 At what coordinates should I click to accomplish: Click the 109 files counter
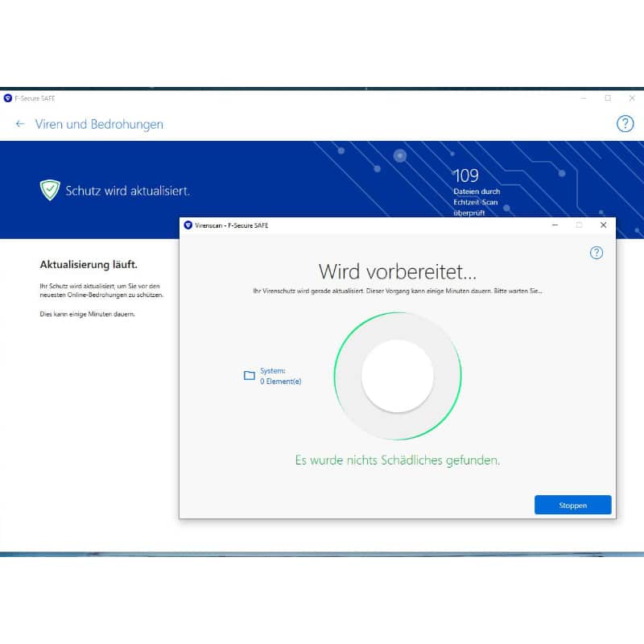pos(466,175)
